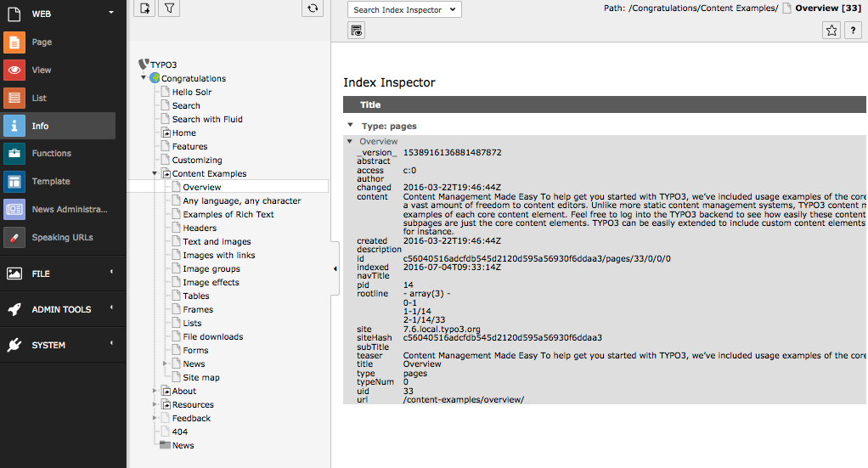Open the Page module icon
Screen dimensions: 868x468
pyautogui.click(x=14, y=42)
